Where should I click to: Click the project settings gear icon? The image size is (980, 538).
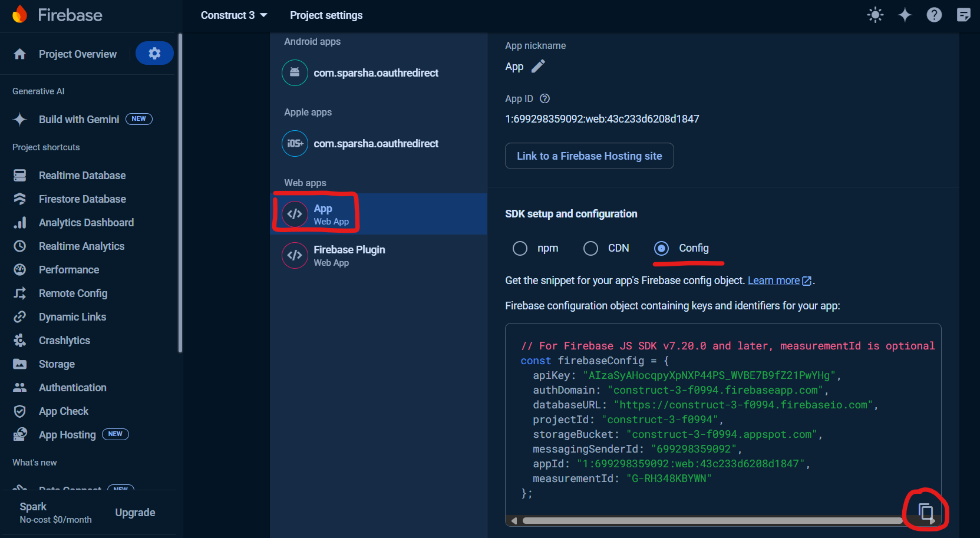(154, 54)
